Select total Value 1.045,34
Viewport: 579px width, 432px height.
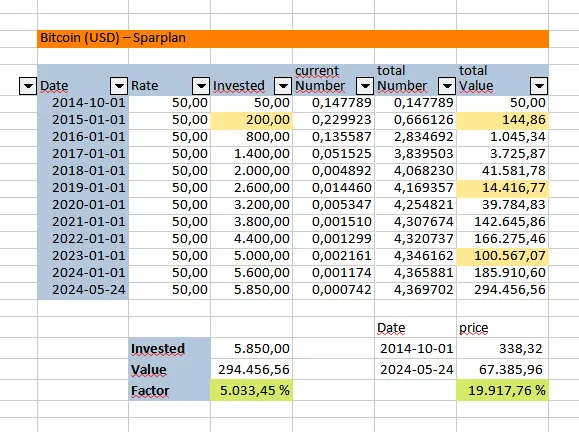pyautogui.click(x=503, y=137)
